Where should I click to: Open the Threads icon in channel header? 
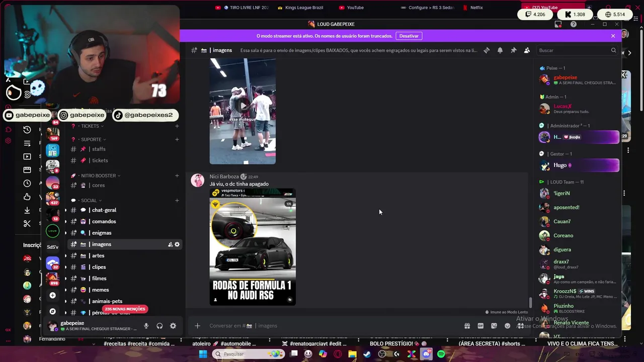(x=487, y=50)
